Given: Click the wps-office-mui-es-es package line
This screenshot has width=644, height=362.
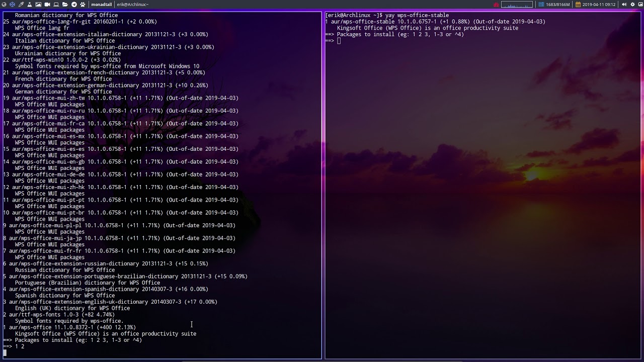Looking at the screenshot, I should point(121,149).
